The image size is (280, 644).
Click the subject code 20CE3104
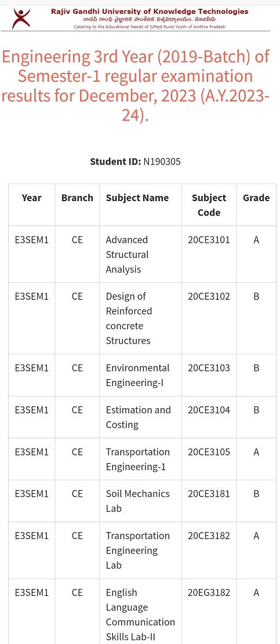[209, 410]
